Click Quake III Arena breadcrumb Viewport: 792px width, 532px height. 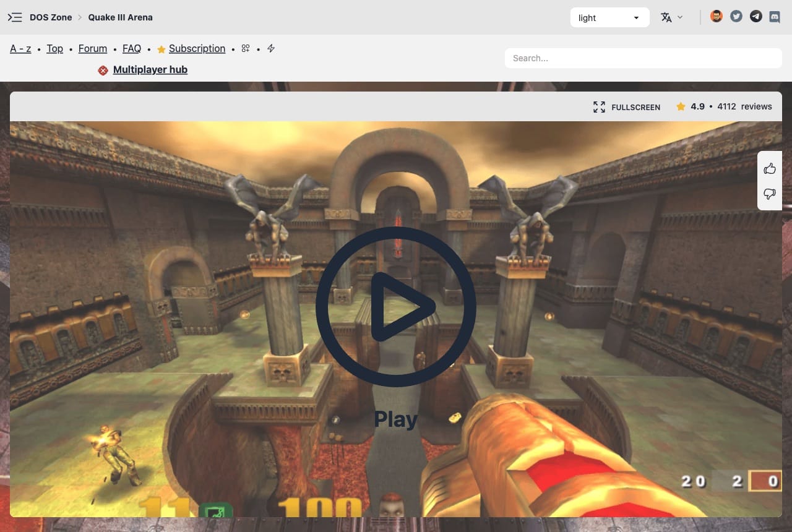120,17
